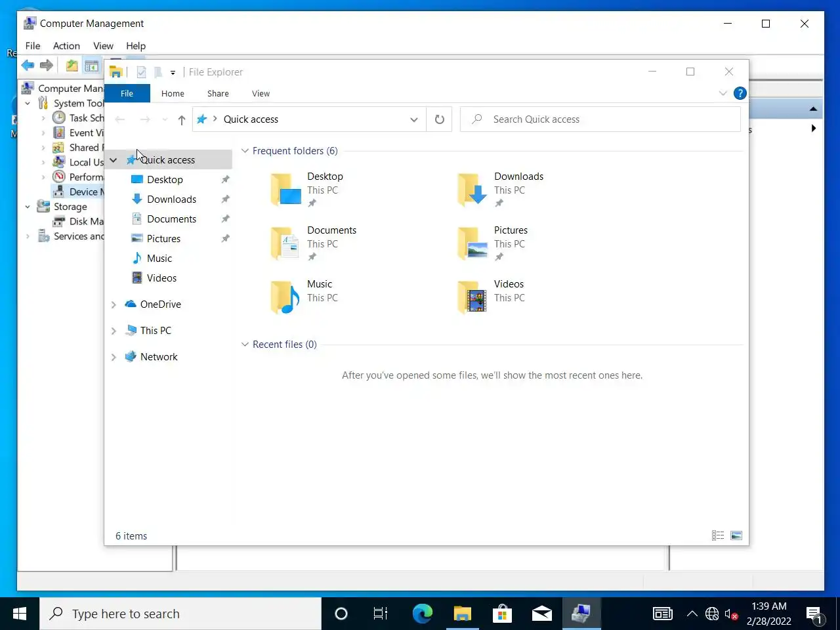Expand the OneDrive node in navigation pane
Viewport: 840px width, 630px height.
click(114, 304)
